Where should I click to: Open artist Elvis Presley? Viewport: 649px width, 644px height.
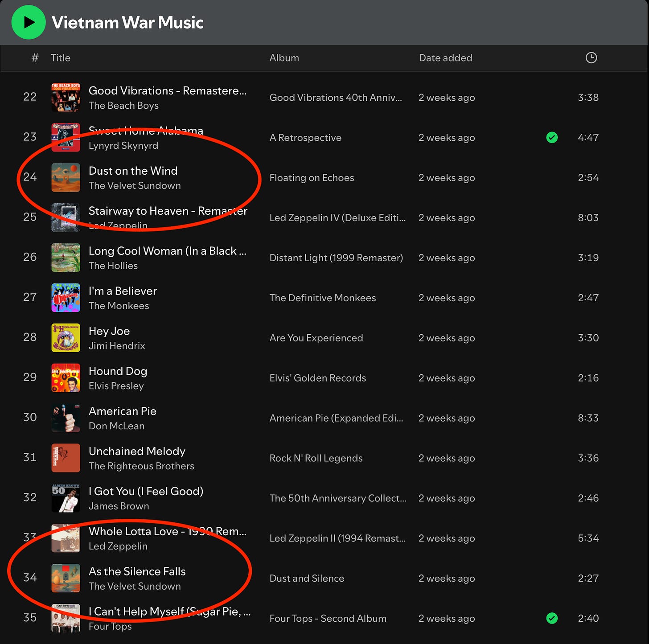pos(116,386)
